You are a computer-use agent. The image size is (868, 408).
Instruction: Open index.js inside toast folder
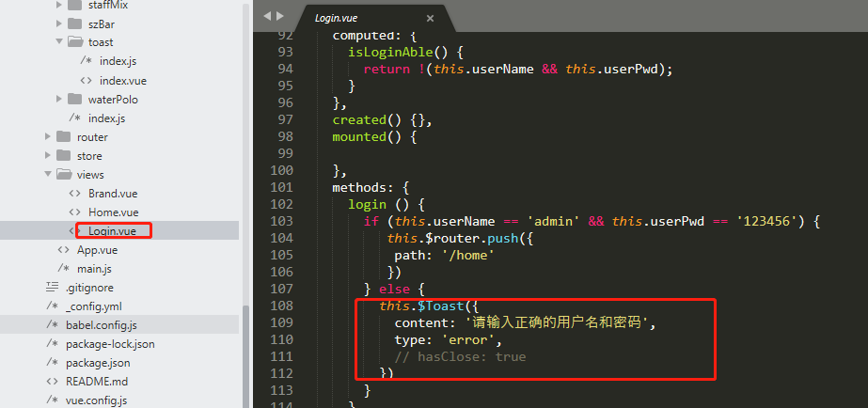[x=118, y=61]
